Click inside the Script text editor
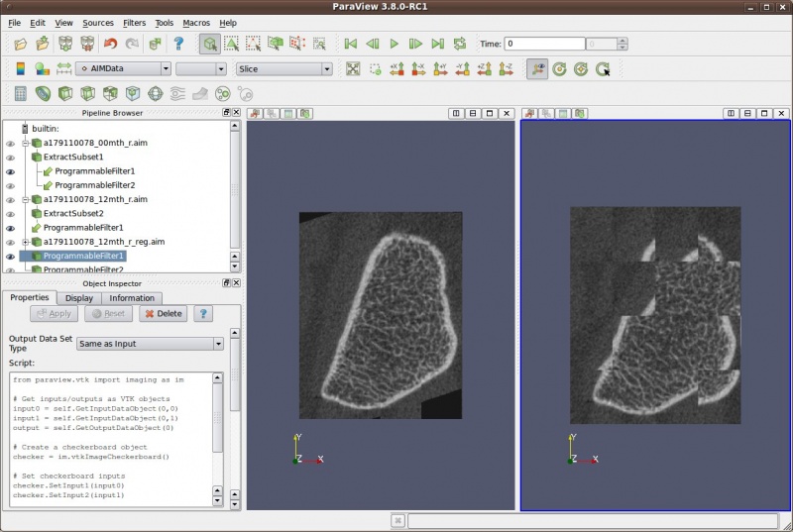793x532 pixels. 111,439
